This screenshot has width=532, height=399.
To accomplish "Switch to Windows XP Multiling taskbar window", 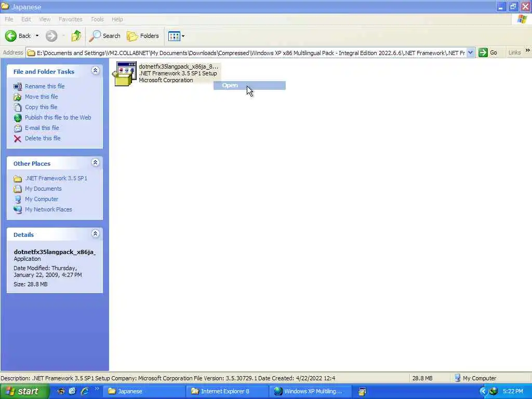I will tap(311, 391).
